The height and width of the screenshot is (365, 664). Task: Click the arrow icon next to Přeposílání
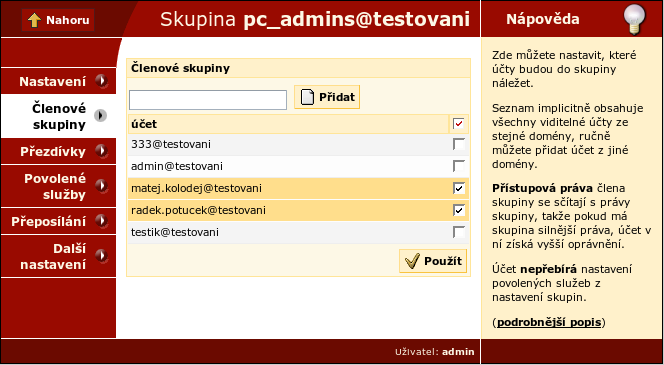[101, 221]
